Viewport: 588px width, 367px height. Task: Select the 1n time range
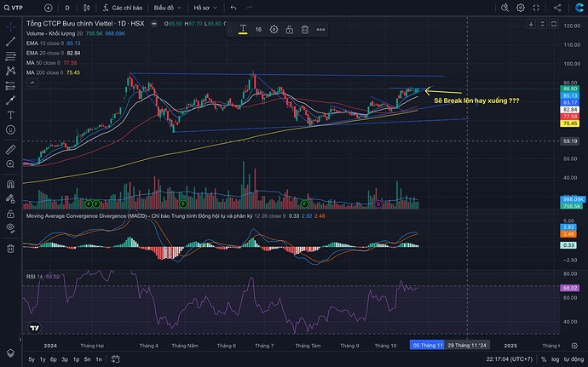coord(99,359)
